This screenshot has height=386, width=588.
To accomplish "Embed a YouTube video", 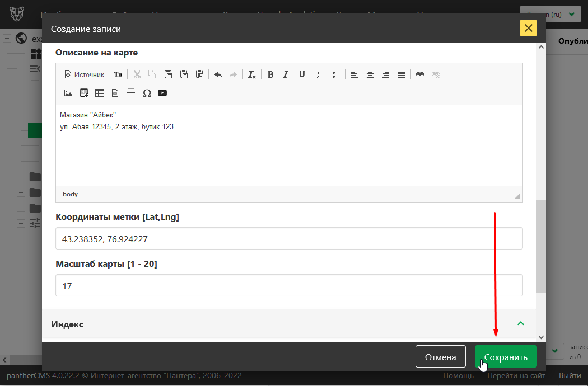I will point(162,93).
